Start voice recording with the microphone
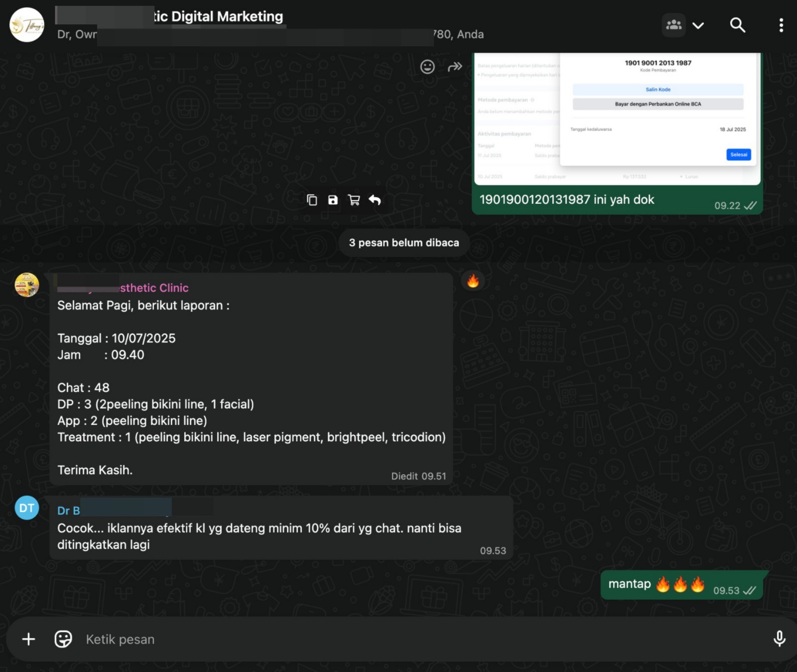This screenshot has height=672, width=797. pyautogui.click(x=779, y=639)
